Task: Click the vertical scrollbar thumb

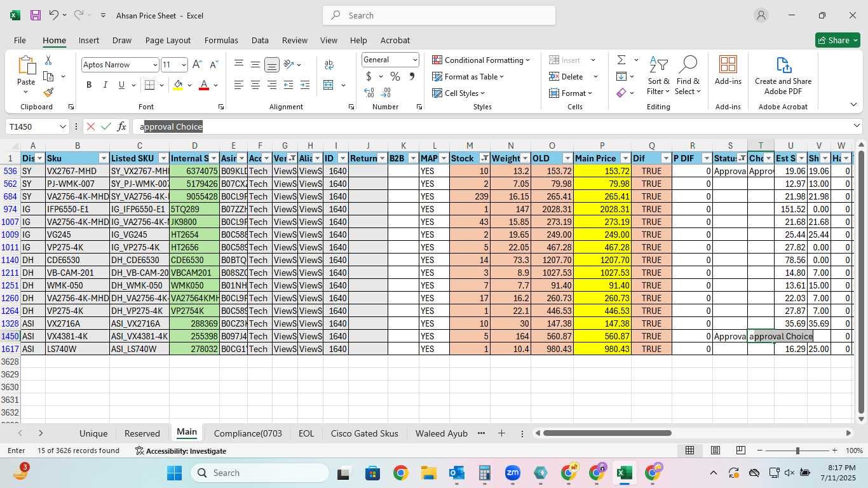Action: pyautogui.click(x=861, y=283)
